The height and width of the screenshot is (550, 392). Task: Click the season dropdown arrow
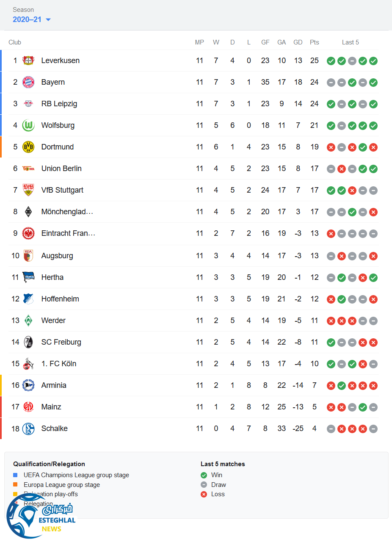(x=48, y=20)
